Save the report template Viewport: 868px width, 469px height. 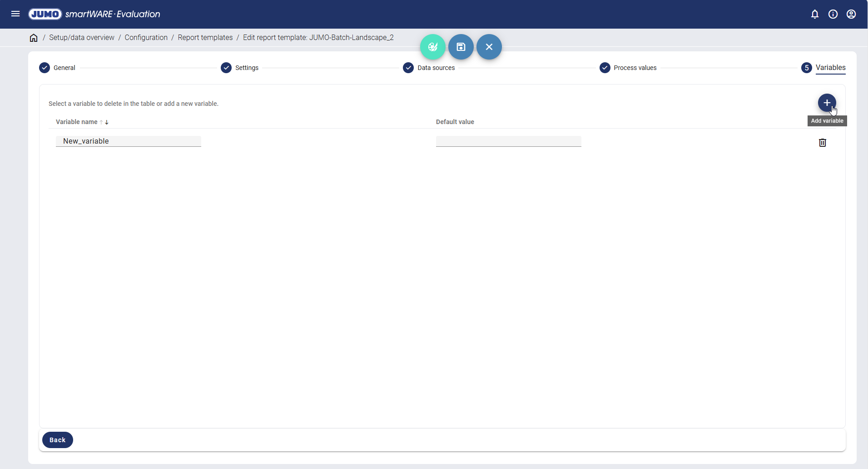461,47
